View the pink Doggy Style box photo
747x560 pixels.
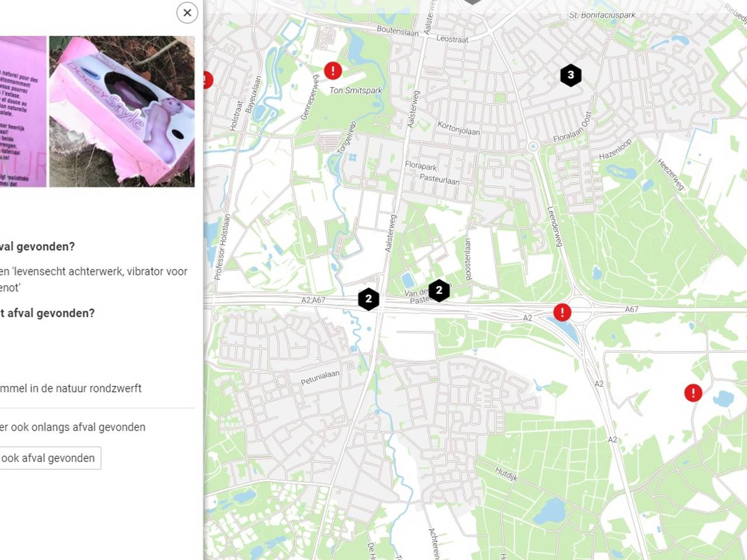point(122,111)
